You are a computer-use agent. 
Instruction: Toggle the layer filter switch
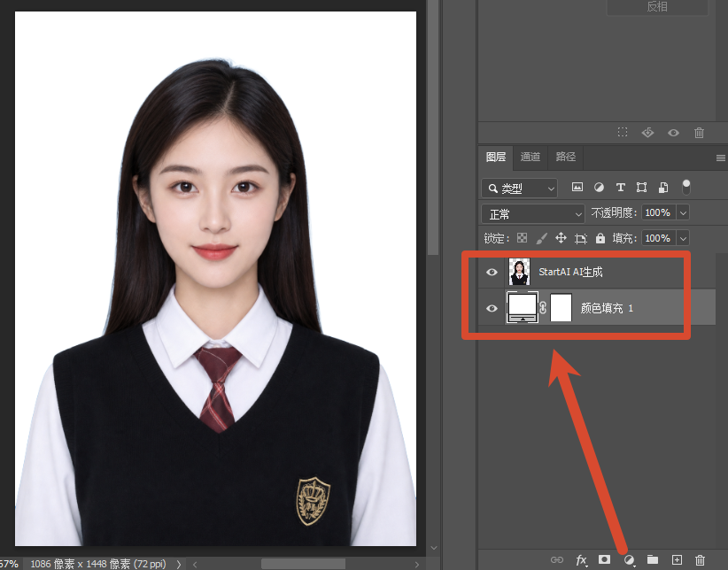click(x=685, y=187)
